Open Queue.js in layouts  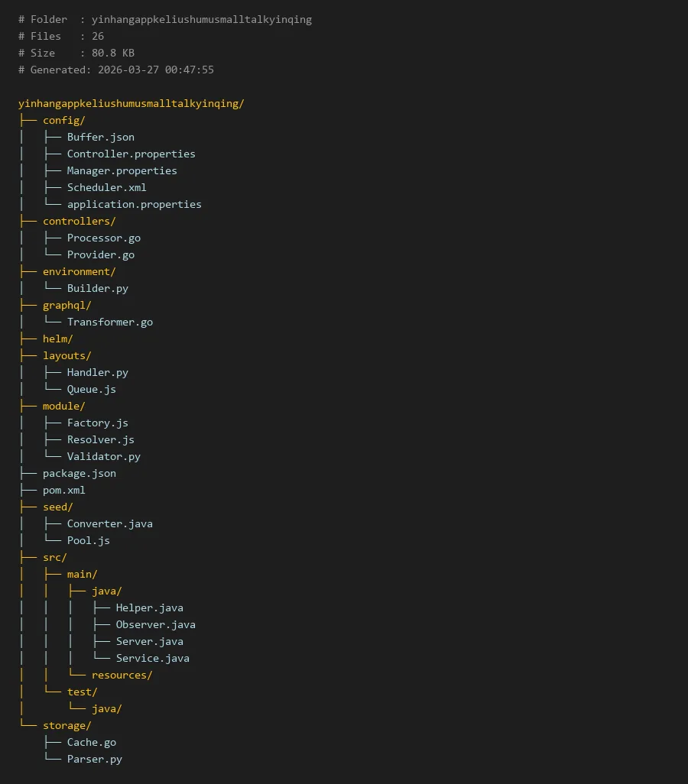91,389
